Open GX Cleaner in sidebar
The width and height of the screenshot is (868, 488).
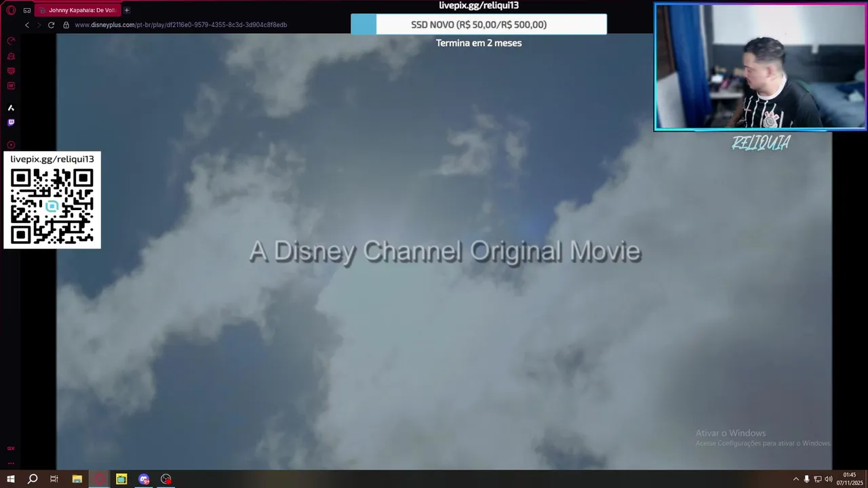point(11,56)
